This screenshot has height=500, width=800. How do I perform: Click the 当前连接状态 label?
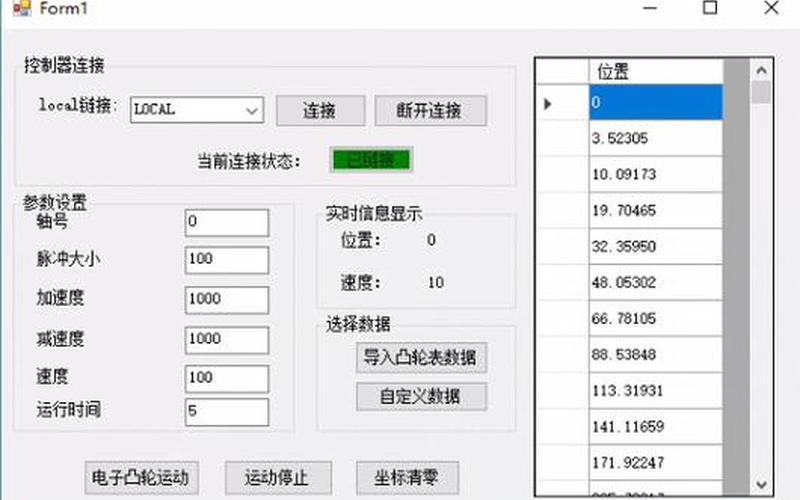point(249,162)
